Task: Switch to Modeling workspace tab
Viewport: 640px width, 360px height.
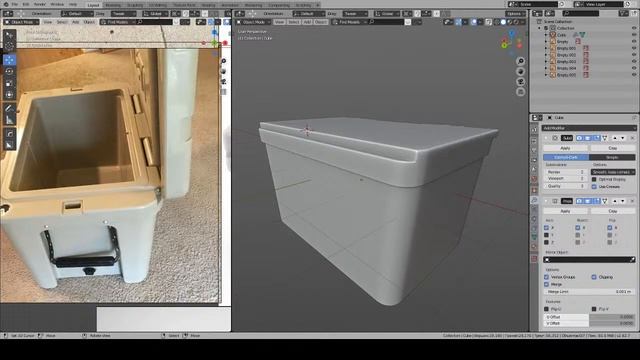Action: coord(113,5)
